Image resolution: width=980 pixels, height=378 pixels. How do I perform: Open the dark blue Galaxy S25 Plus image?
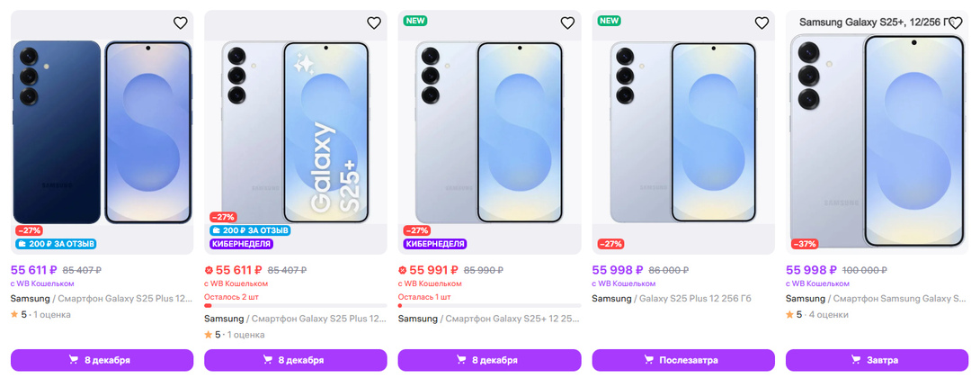(102, 130)
